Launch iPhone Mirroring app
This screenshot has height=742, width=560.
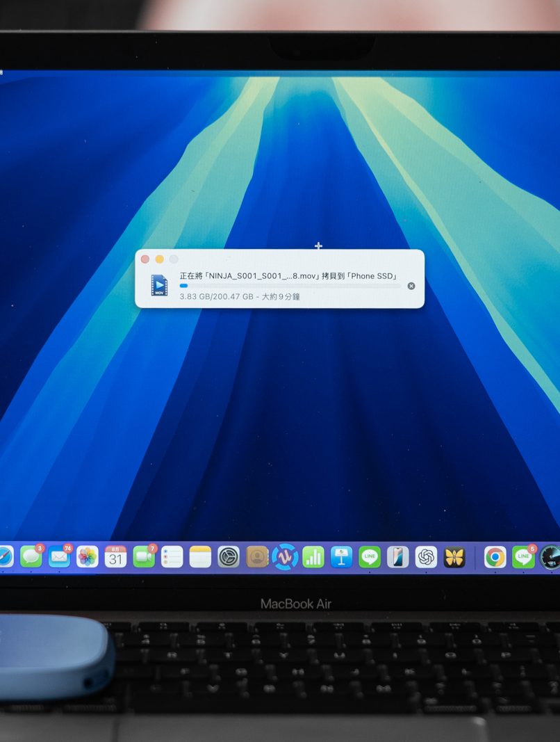tap(398, 556)
